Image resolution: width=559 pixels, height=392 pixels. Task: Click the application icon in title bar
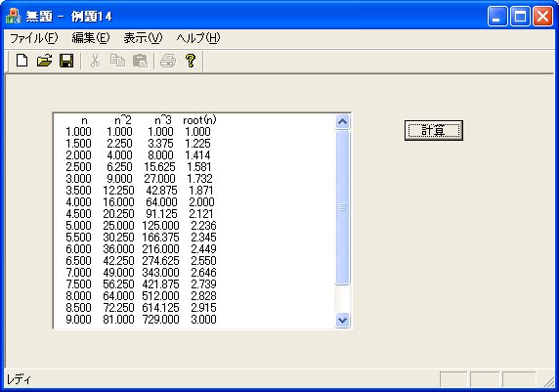[13, 16]
